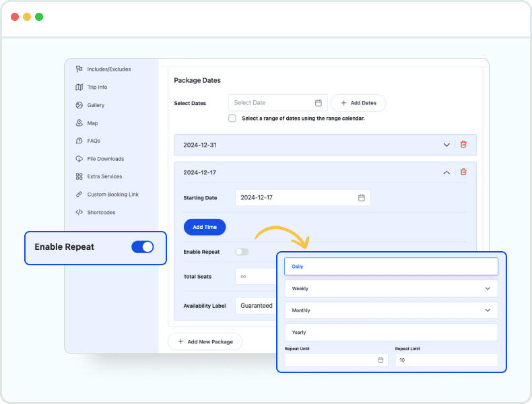Expand the 2024-12-31 date row
Viewport: 532px width, 404px height.
[x=446, y=145]
